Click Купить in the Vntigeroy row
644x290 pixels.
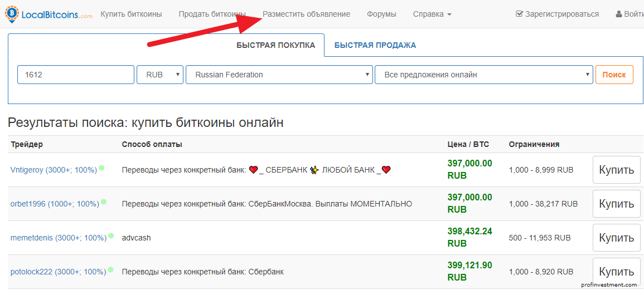pos(617,170)
